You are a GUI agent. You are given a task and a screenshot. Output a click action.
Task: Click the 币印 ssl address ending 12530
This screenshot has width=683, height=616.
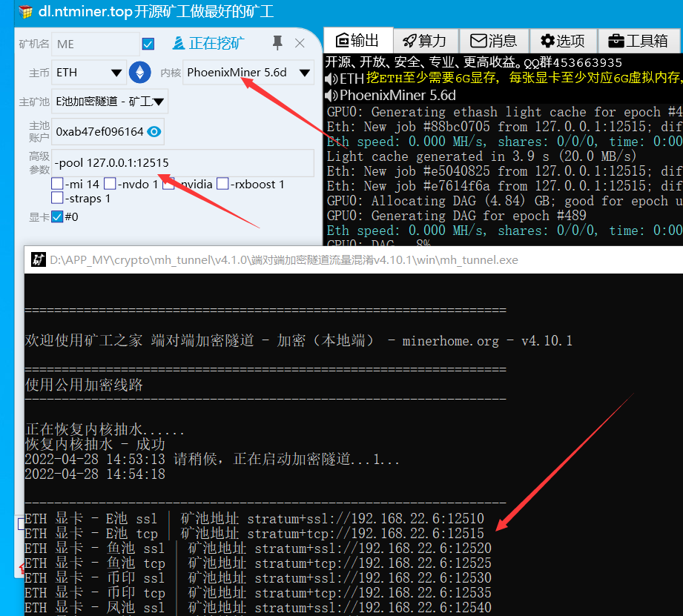click(373, 578)
